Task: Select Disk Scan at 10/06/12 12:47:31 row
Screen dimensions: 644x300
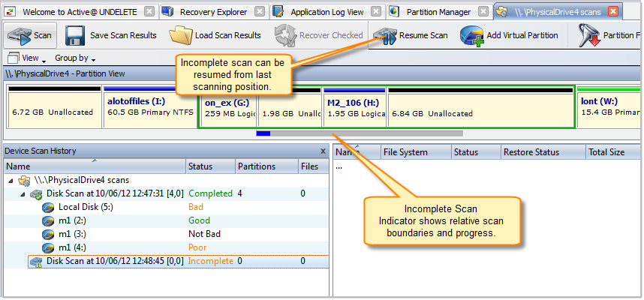Action: pyautogui.click(x=167, y=193)
